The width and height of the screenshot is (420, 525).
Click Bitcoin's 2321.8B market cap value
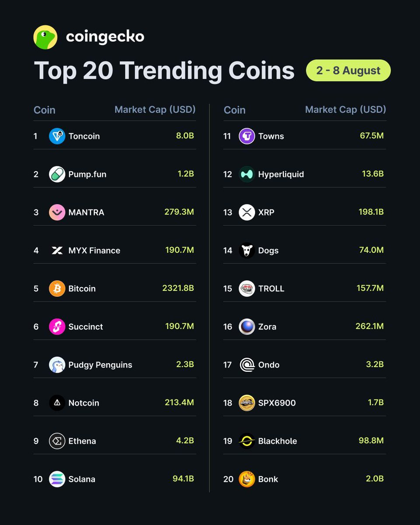[x=178, y=288]
